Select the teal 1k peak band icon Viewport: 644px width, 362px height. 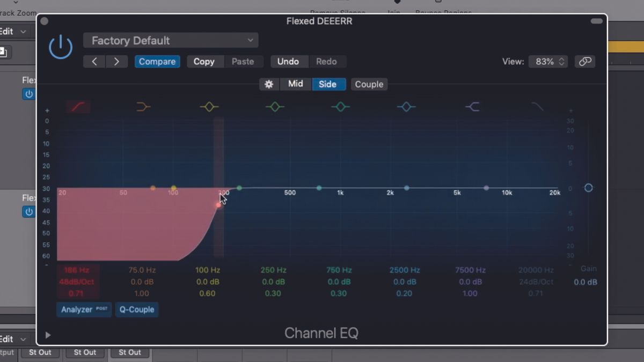click(340, 106)
